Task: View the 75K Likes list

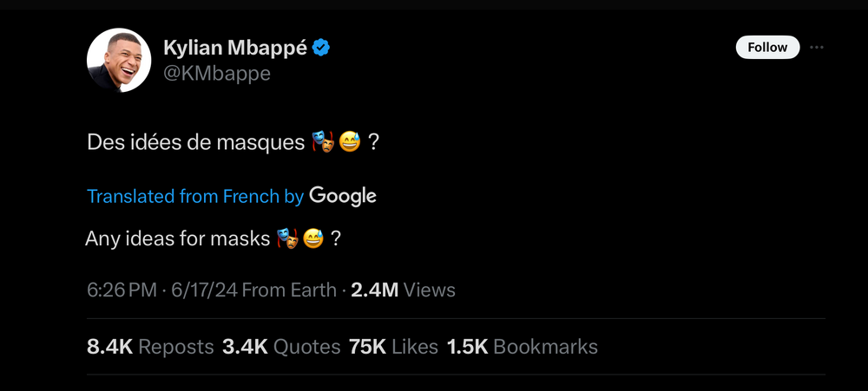Action: 393,347
